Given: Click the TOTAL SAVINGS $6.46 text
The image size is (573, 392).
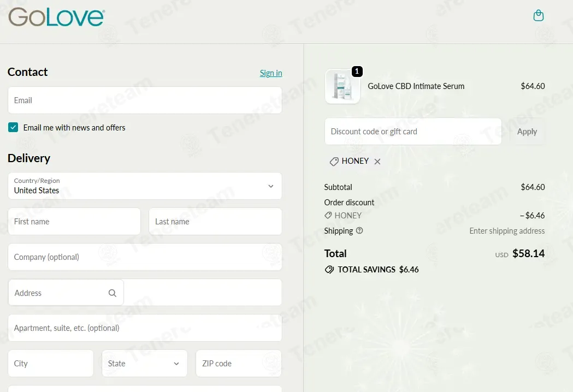Looking at the screenshot, I should pyautogui.click(x=378, y=270).
